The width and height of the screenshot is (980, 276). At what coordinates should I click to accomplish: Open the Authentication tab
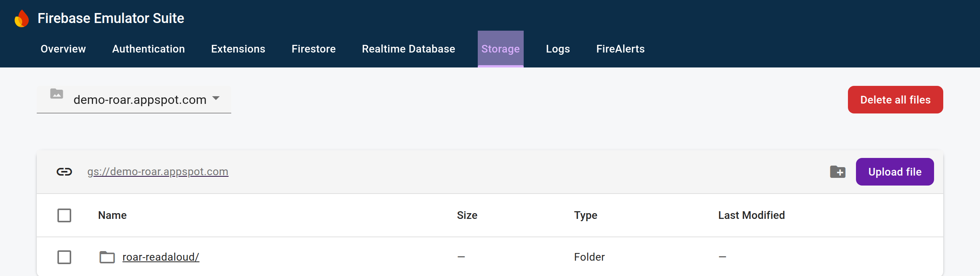tap(149, 49)
